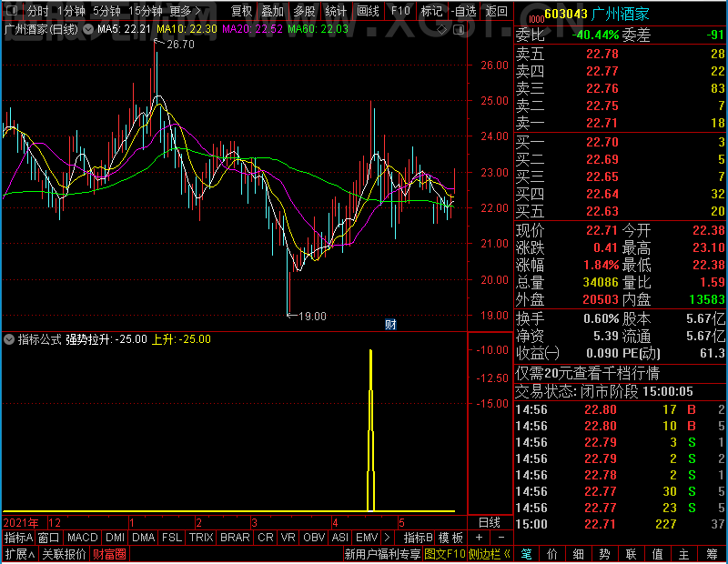Image resolution: width=728 pixels, height=564 pixels.
Task: Switch sub-chart to DMA indicator
Action: 144,538
